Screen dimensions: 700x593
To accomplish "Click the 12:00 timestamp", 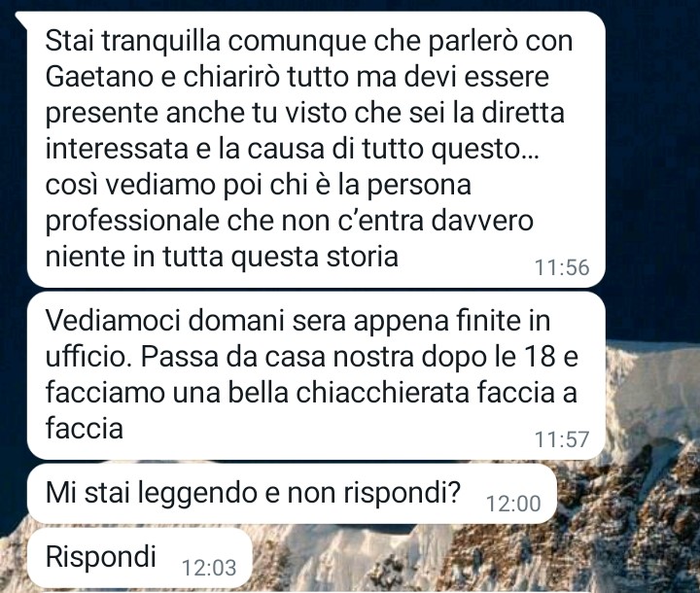I will [x=513, y=504].
